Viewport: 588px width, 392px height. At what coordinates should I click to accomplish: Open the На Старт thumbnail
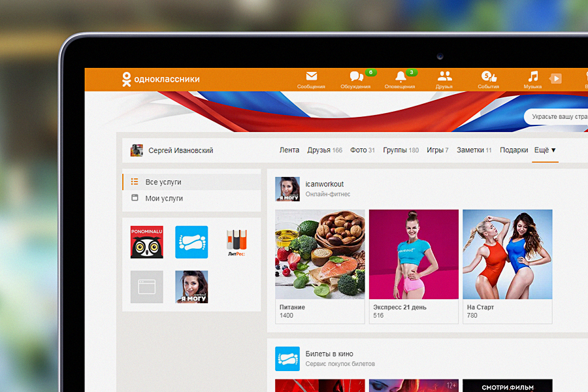pyautogui.click(x=508, y=254)
